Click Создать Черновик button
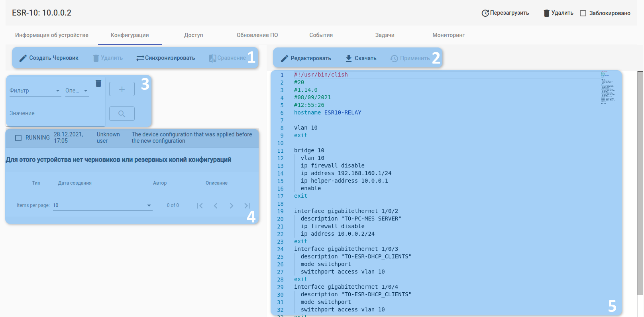The width and height of the screenshot is (644, 317). pos(49,58)
